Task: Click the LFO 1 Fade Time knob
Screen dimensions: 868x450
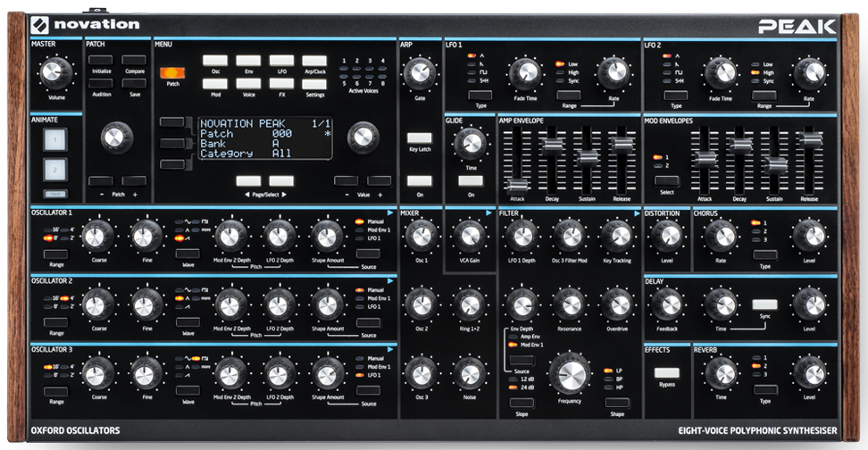Action: tap(524, 73)
